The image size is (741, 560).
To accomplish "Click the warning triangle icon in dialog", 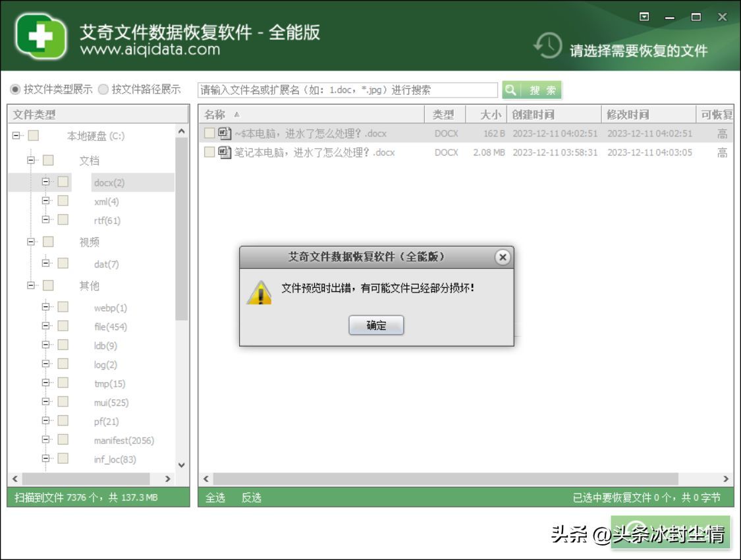I will coord(260,293).
